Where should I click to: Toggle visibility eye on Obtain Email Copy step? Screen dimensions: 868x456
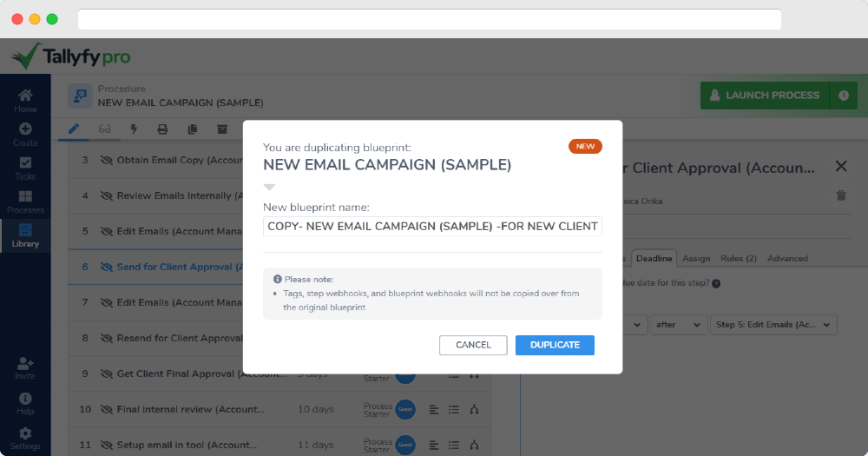pos(106,160)
